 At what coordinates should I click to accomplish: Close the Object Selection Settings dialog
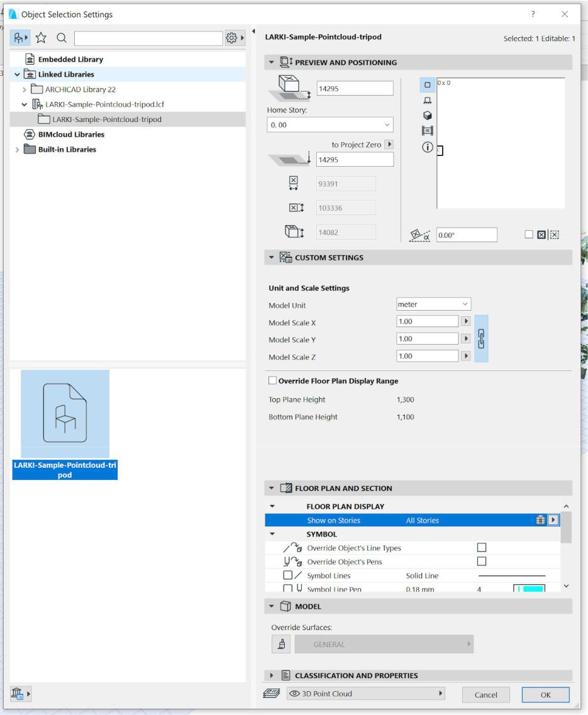coord(565,14)
